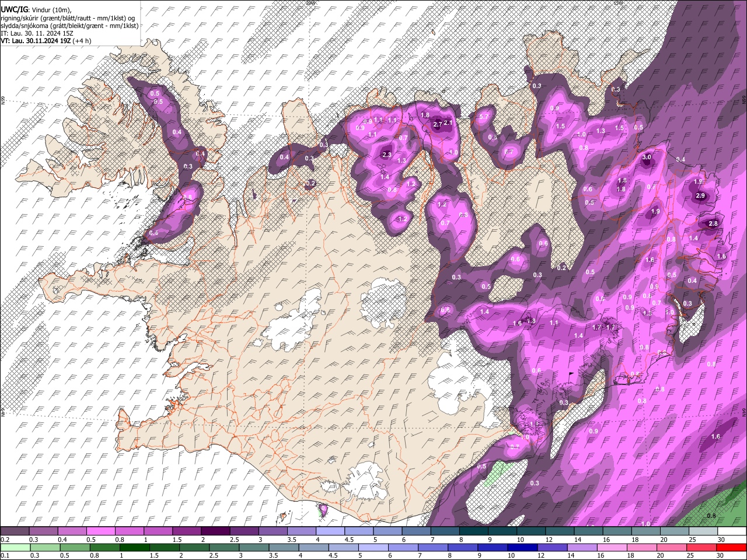747x560 pixels.
Task: Click the light lavender 4 swatch, upper legend
Action: coord(330,531)
